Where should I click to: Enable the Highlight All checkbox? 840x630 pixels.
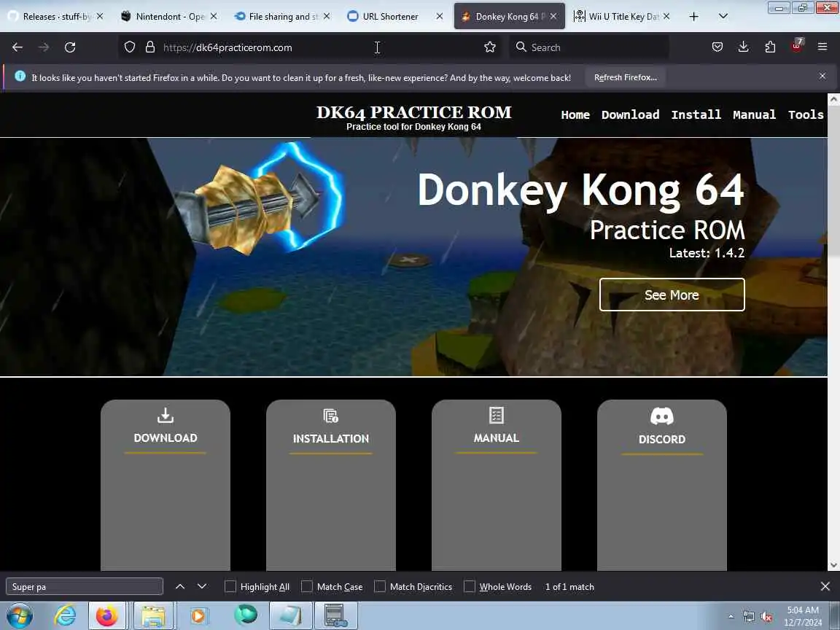click(230, 586)
